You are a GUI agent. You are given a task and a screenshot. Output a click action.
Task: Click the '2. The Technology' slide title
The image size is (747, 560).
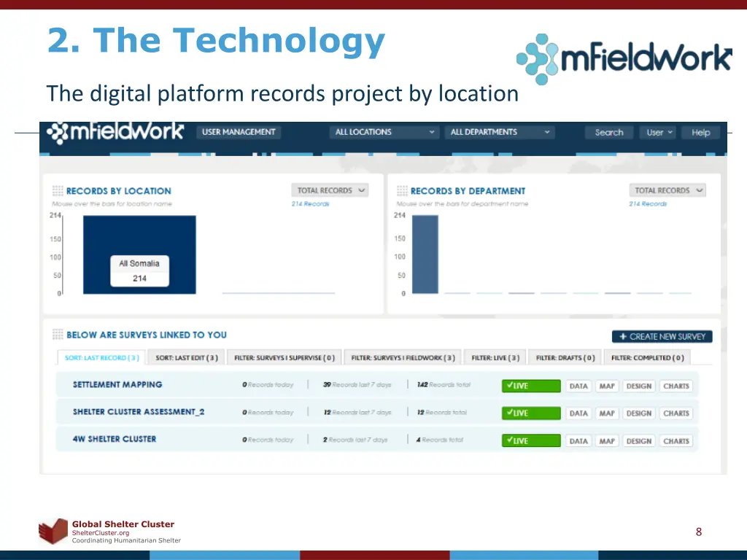pyautogui.click(x=216, y=41)
